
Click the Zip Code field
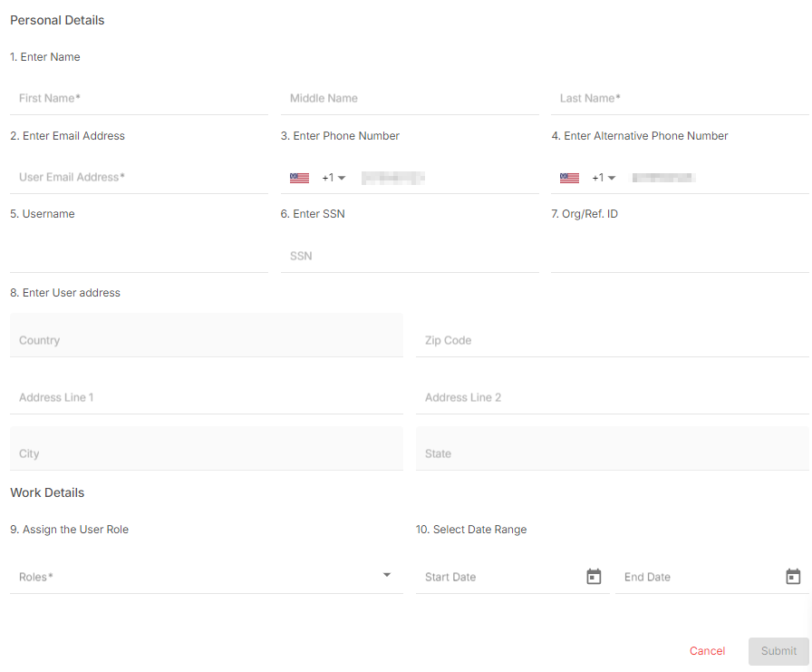coord(612,340)
